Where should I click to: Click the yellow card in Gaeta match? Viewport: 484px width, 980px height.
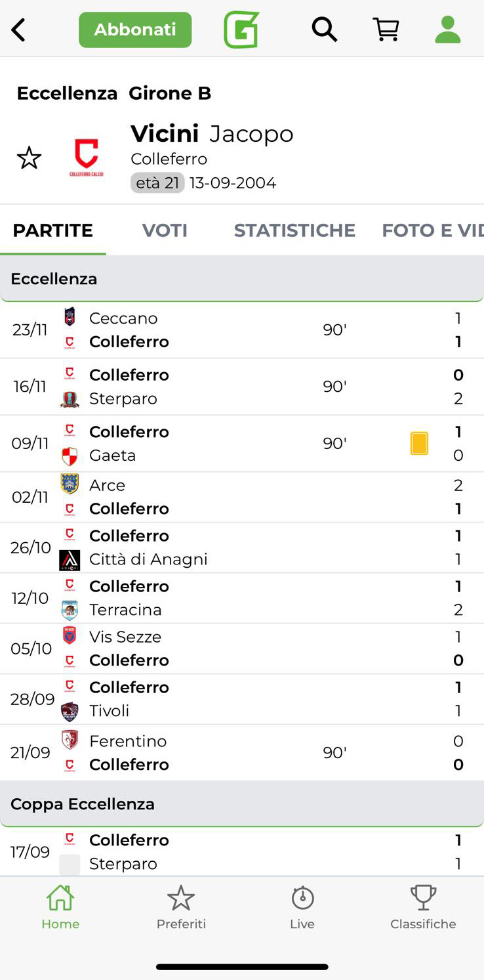419,443
